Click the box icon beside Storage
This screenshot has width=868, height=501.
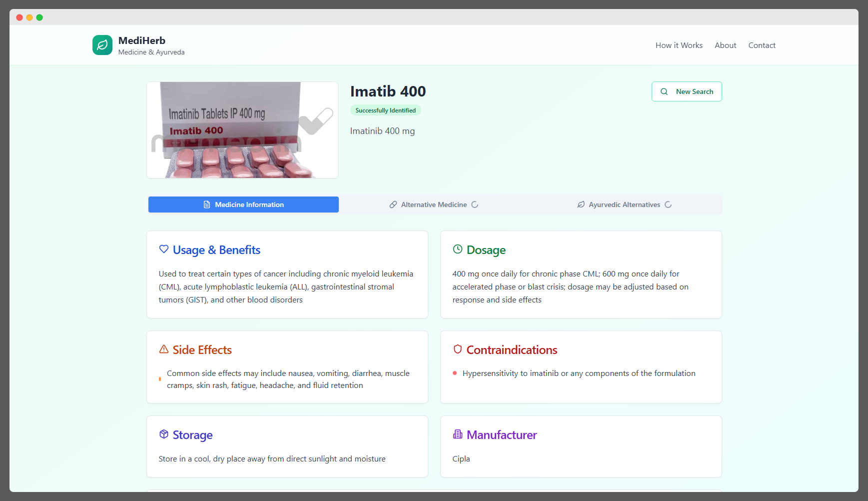tap(164, 434)
